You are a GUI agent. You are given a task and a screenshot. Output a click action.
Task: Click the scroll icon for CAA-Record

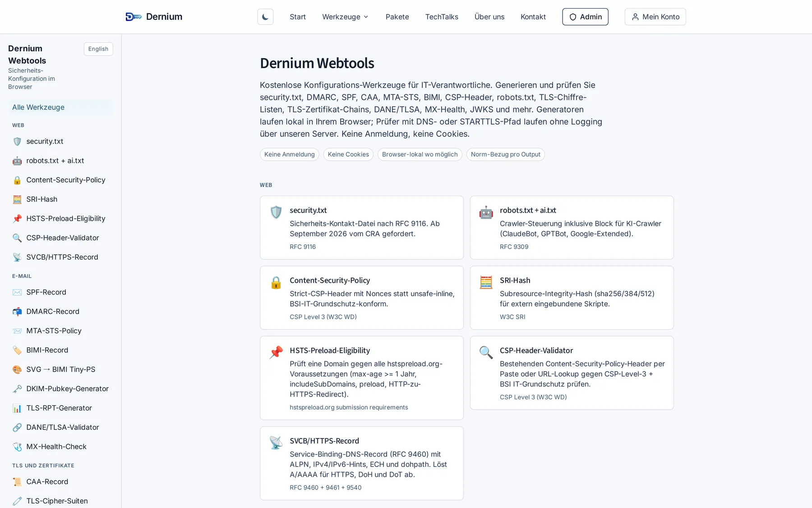click(17, 482)
